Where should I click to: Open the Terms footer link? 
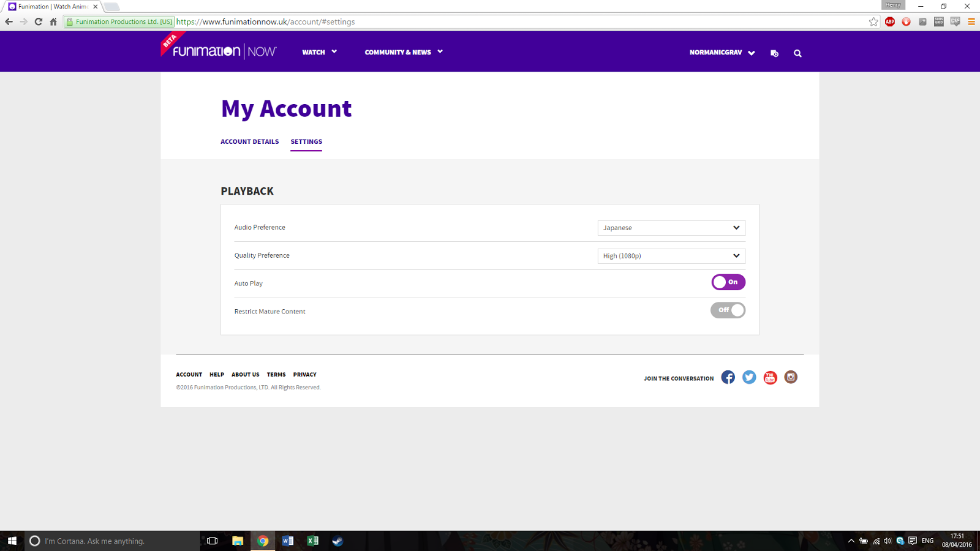[x=276, y=375]
